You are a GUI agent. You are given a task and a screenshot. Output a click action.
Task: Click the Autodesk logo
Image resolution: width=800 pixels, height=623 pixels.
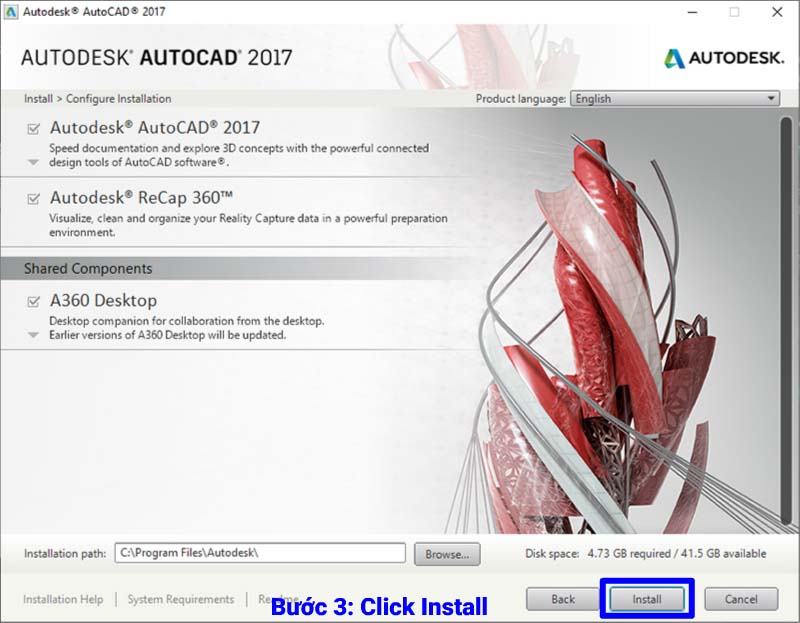pyautogui.click(x=723, y=58)
